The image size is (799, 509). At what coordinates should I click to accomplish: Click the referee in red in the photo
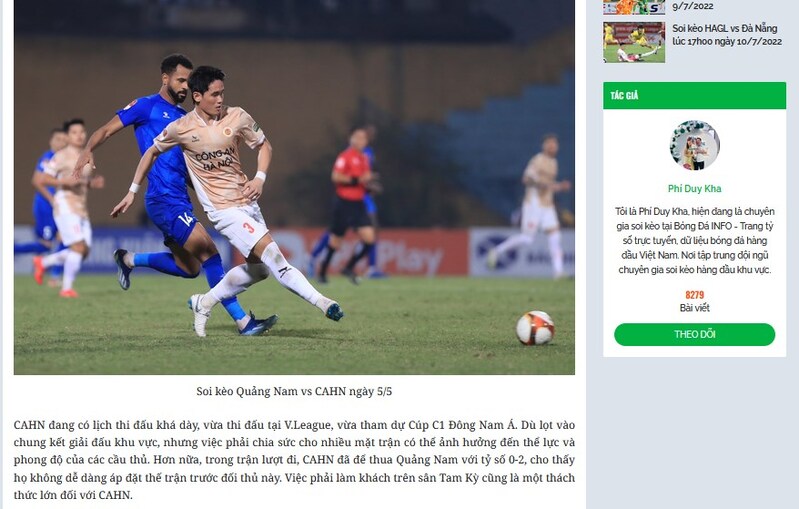click(x=353, y=204)
